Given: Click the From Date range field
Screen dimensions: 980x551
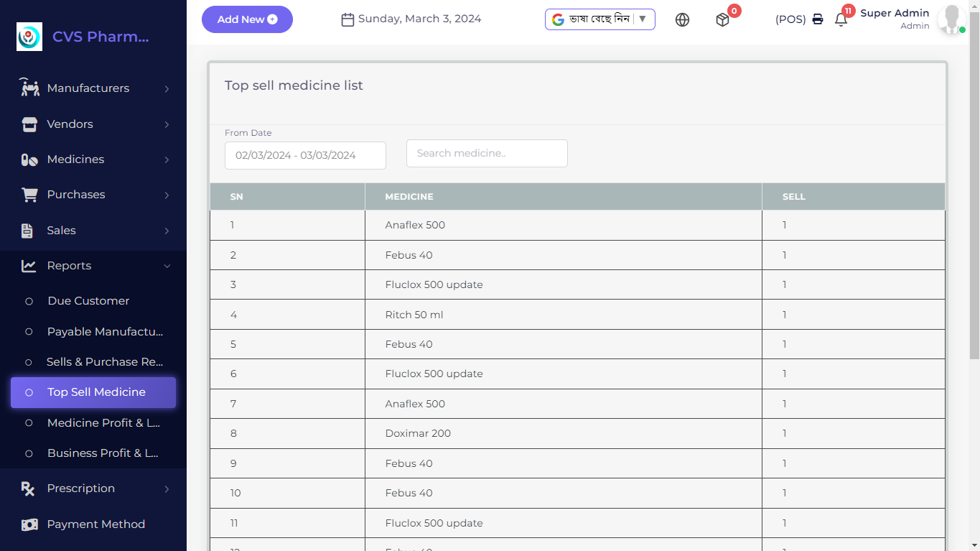Looking at the screenshot, I should coord(305,155).
